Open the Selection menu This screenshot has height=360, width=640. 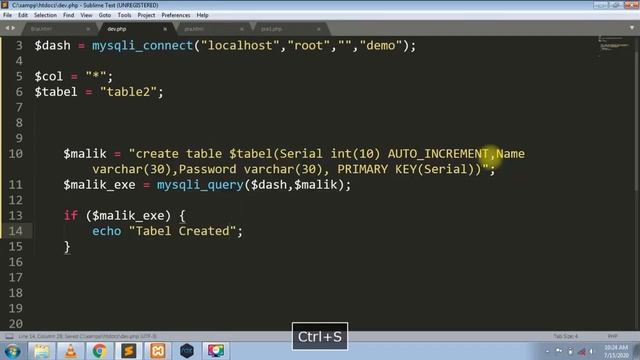point(45,15)
